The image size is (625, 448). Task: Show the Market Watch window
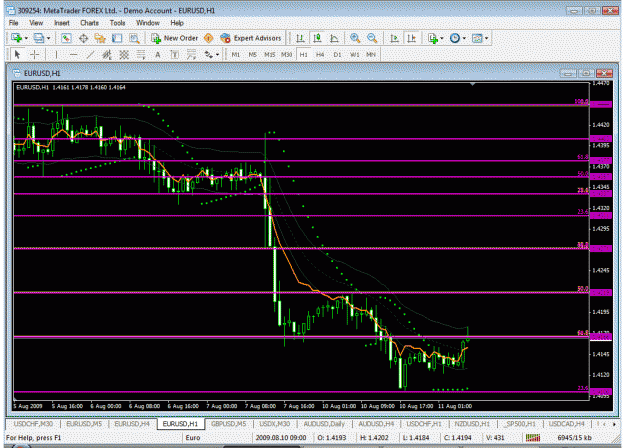coord(66,38)
